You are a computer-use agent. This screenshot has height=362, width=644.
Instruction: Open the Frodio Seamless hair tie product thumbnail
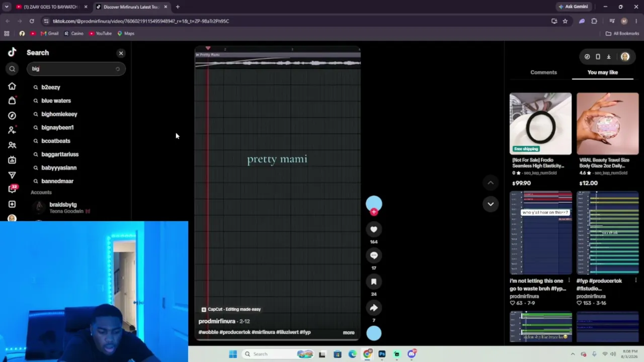[x=540, y=124]
